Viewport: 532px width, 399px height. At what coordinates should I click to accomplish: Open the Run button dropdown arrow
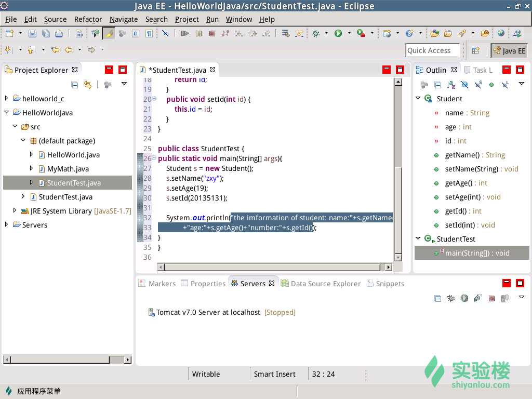(349, 33)
